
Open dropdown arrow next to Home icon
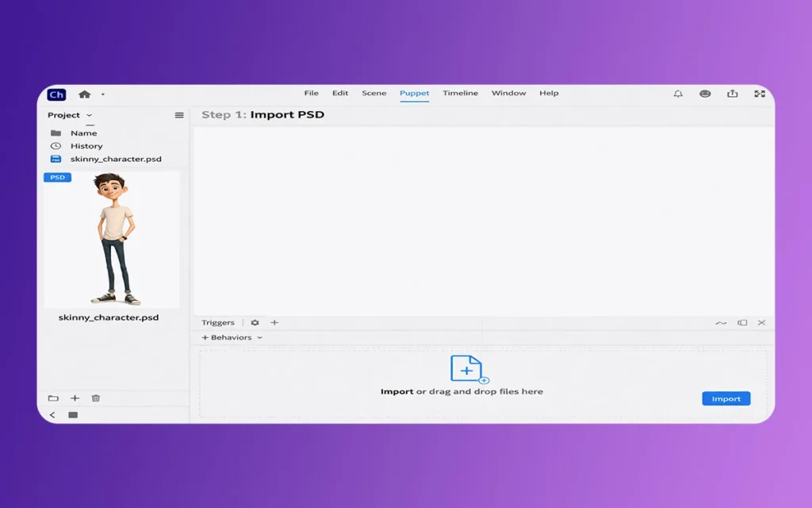point(103,94)
